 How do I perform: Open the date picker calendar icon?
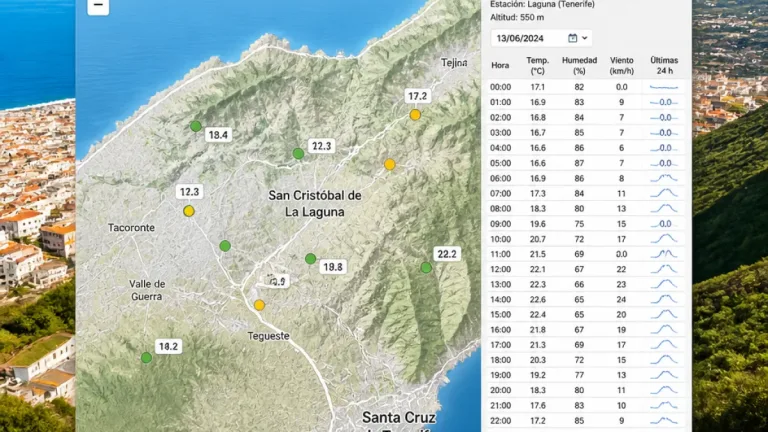coord(572,38)
